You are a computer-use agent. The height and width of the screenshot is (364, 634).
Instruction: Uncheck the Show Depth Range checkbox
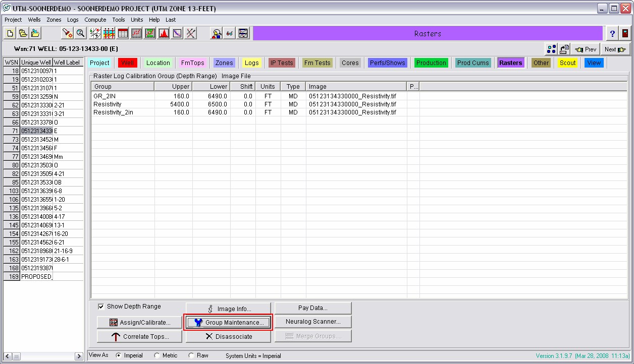click(x=101, y=307)
